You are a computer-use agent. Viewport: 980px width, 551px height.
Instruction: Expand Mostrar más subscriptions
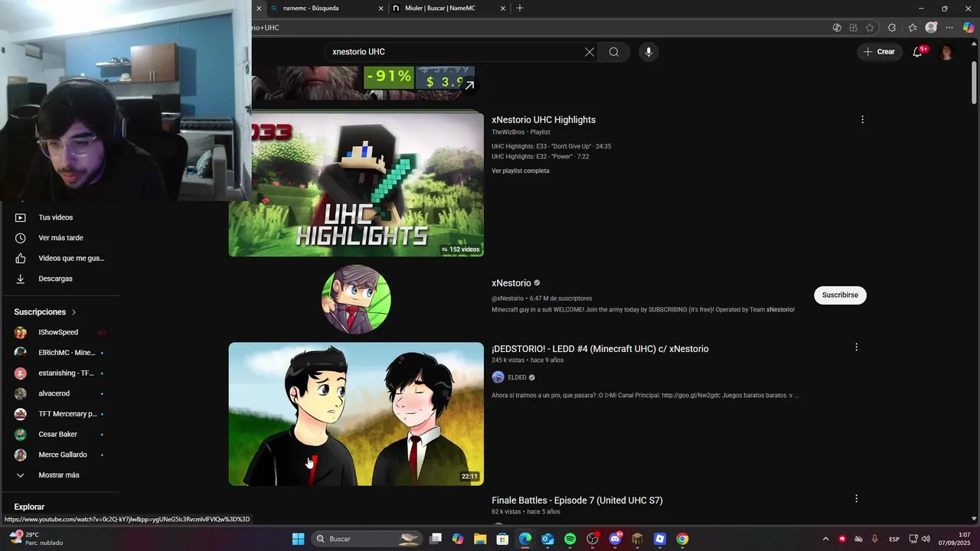(60, 475)
